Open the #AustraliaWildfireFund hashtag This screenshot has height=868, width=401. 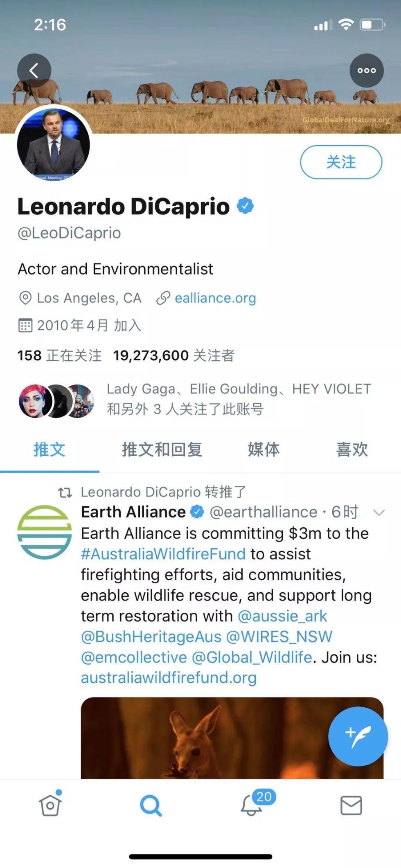coord(163,554)
